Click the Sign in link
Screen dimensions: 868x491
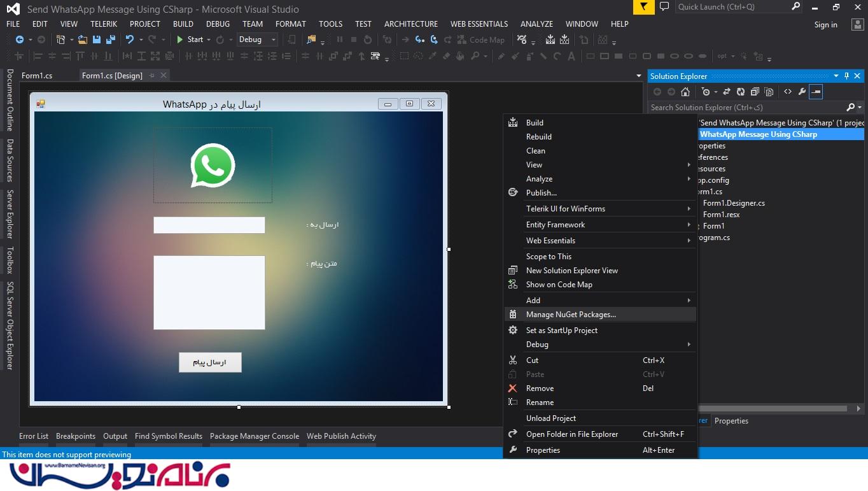(825, 25)
